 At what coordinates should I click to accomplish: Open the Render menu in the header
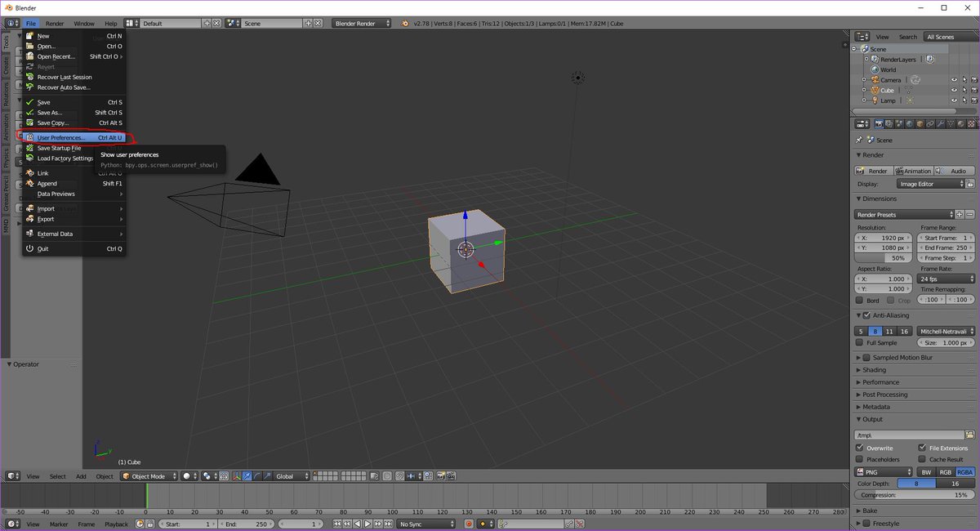(55, 24)
